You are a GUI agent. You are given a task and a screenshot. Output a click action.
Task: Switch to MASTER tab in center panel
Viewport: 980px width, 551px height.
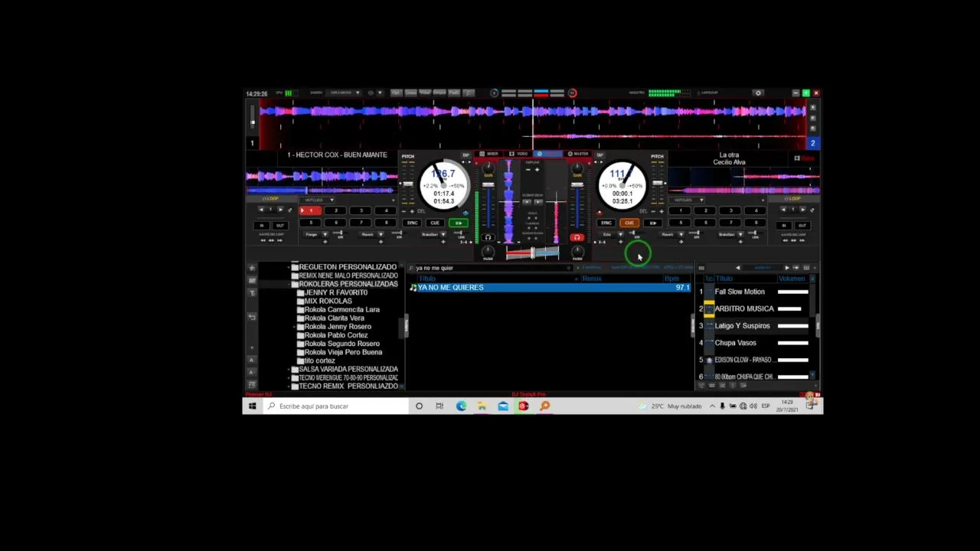[x=577, y=154]
